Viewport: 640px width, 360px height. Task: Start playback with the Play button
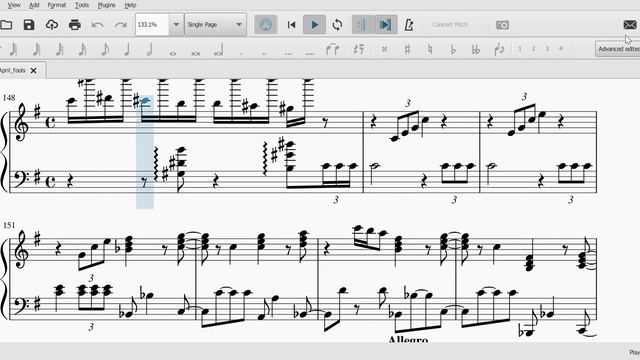coord(314,25)
